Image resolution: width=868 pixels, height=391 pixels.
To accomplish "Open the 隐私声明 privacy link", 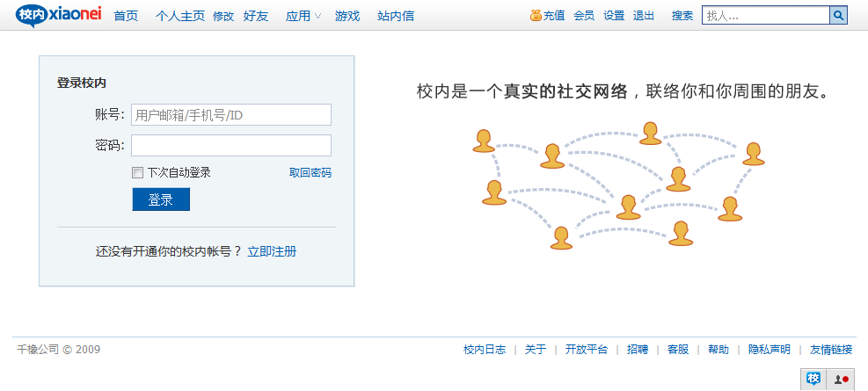I will click(x=770, y=350).
